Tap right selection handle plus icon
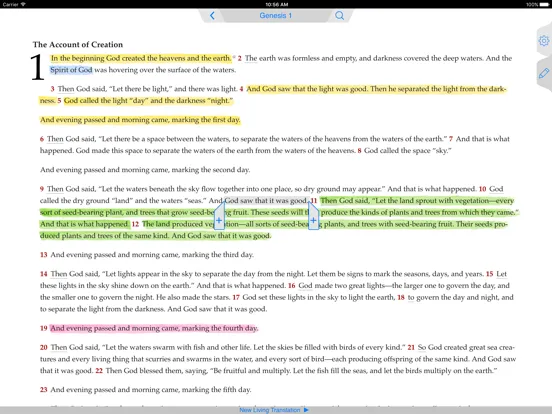 [313, 221]
